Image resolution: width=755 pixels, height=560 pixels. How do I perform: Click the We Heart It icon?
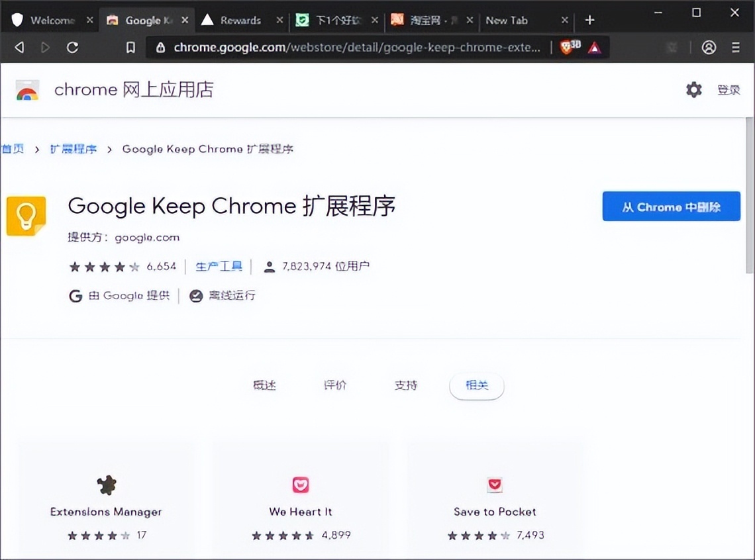tap(301, 485)
